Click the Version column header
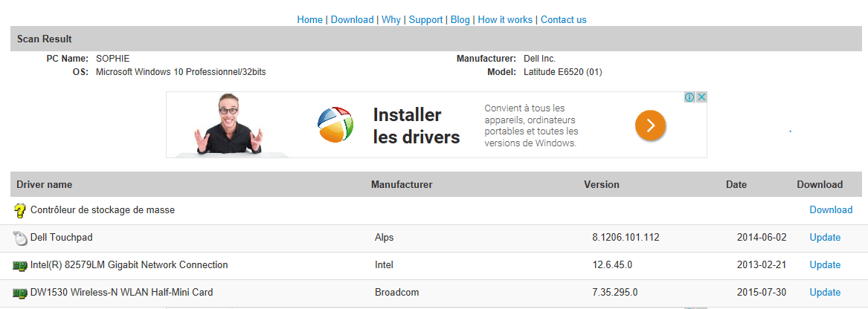 click(602, 185)
